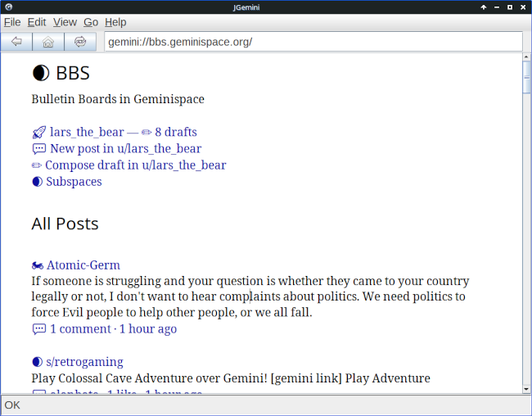Image resolution: width=532 pixels, height=416 pixels.
Task: Open the Subspaces link
Action: coord(74,182)
